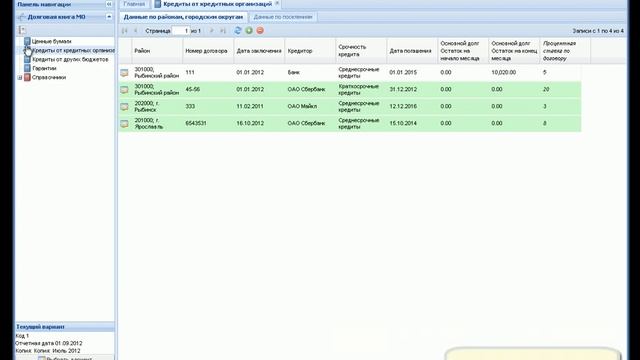640x360 pixels.
Task: Click the page number input field
Action: click(181, 31)
